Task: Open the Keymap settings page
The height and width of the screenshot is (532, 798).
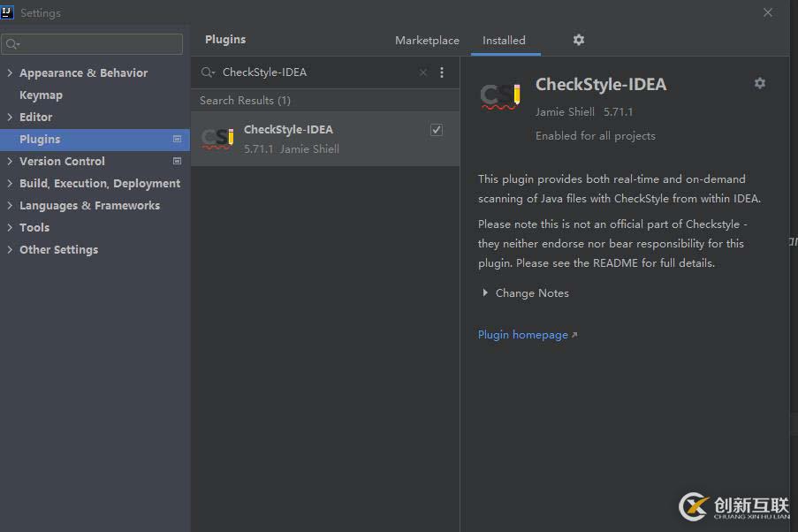Action: coord(42,95)
